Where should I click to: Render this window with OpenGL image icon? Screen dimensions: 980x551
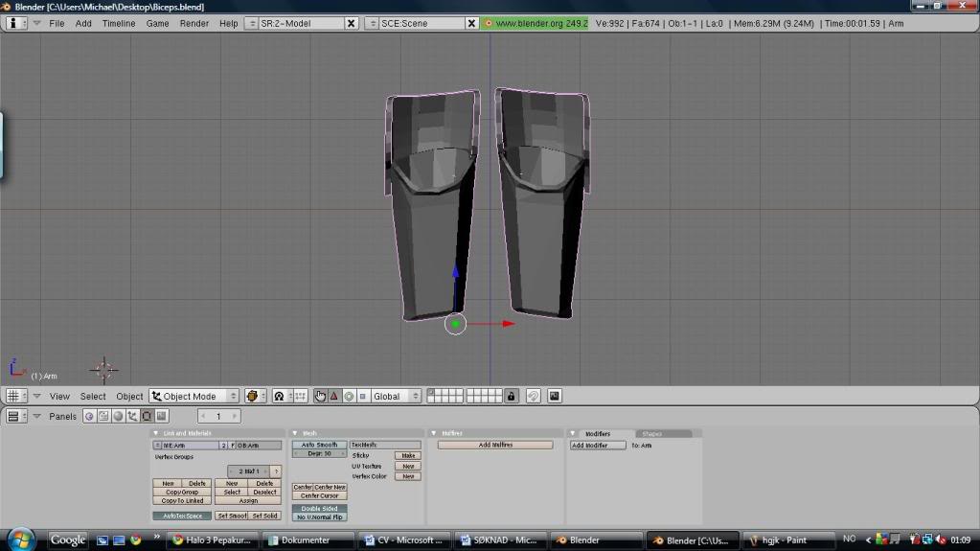(555, 396)
